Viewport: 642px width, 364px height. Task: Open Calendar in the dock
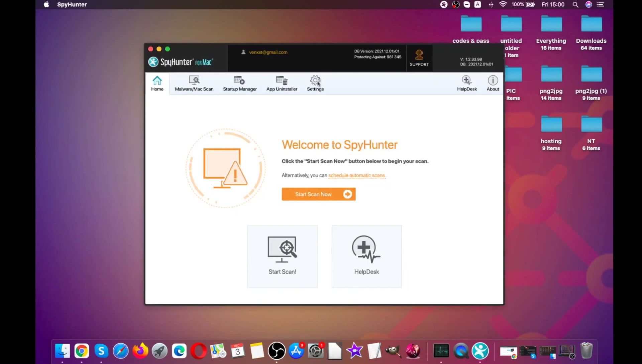tap(237, 351)
